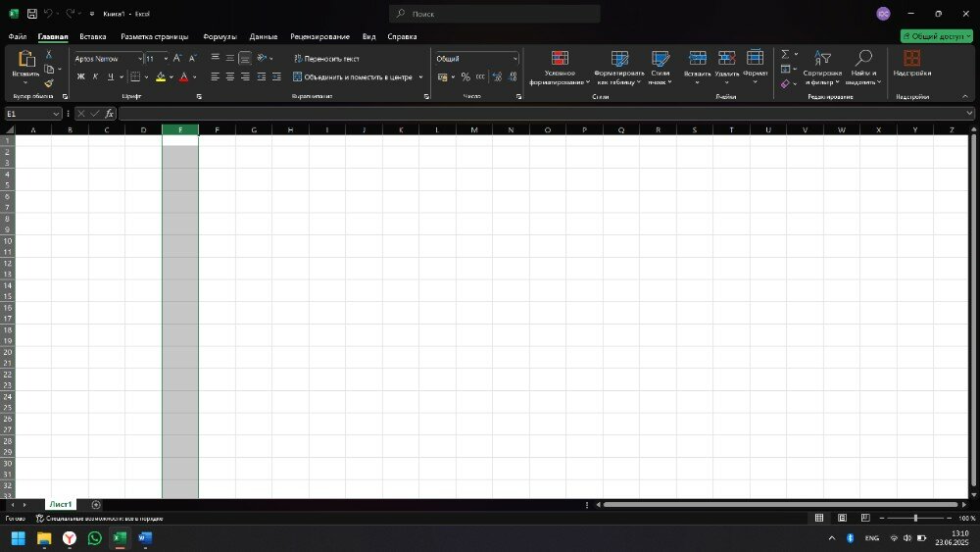980x552 pixels.
Task: Click the Надстройки add-ins icon
Action: pos(911,58)
